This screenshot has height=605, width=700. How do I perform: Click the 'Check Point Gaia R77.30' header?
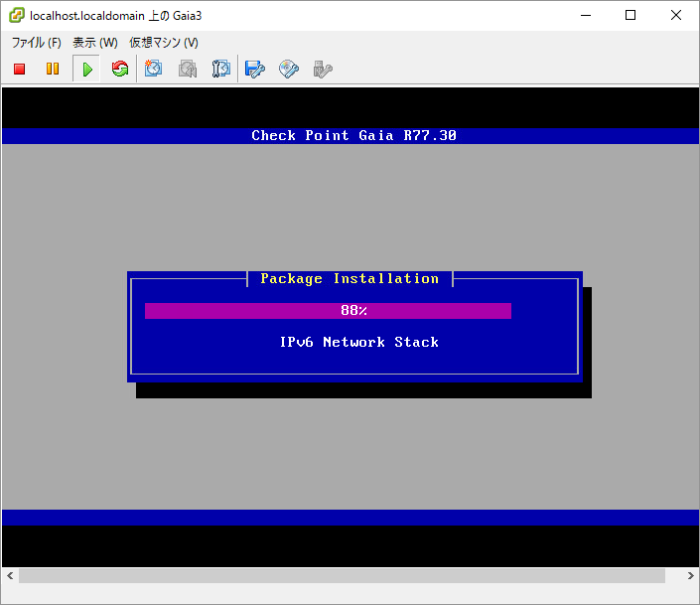[x=353, y=135]
